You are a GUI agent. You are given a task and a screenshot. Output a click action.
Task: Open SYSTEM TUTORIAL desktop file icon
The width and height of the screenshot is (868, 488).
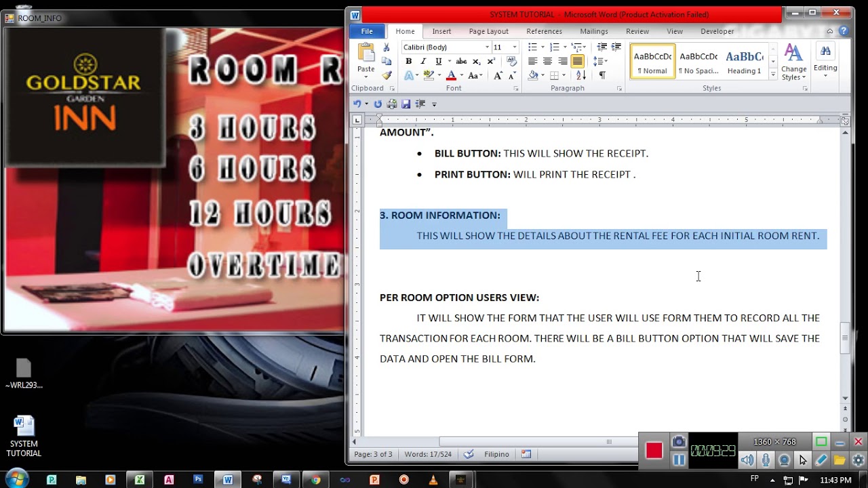[x=24, y=436]
